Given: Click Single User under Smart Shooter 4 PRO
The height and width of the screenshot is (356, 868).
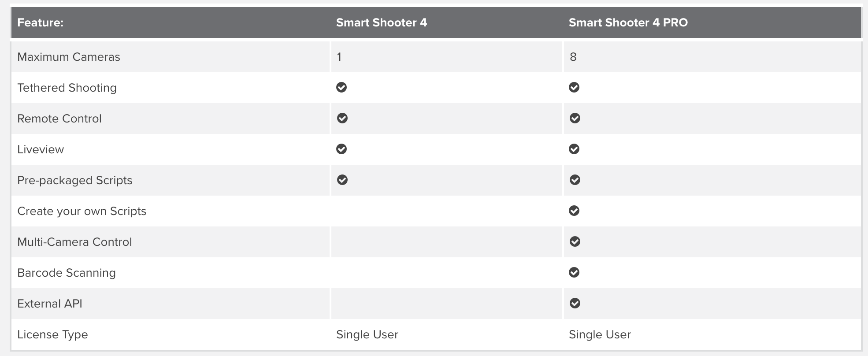Looking at the screenshot, I should [x=600, y=334].
